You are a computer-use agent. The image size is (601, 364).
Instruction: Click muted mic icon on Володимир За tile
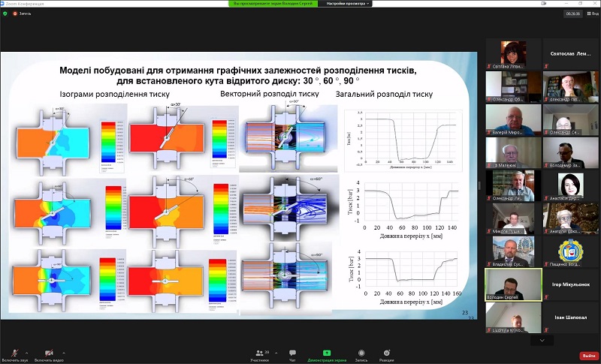546,165
